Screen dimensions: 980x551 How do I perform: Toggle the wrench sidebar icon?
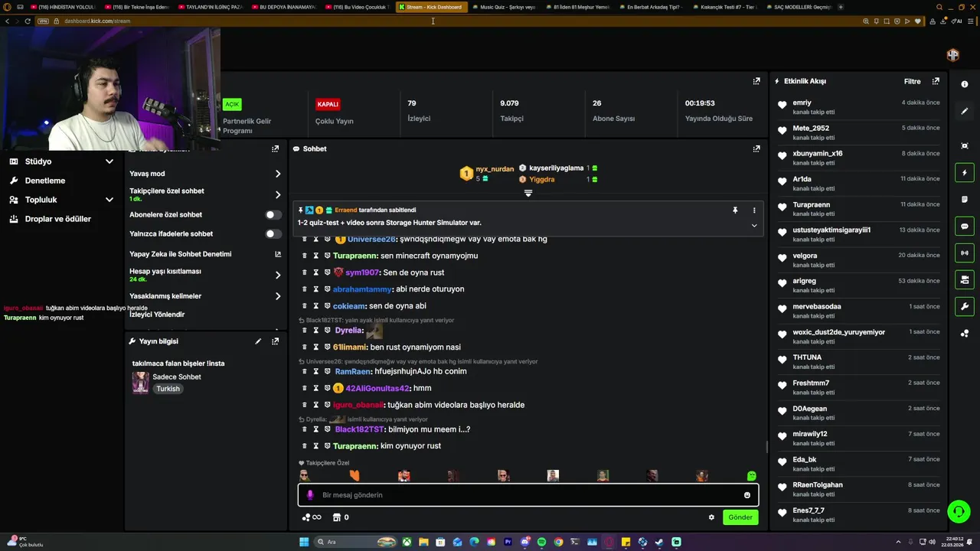click(965, 307)
